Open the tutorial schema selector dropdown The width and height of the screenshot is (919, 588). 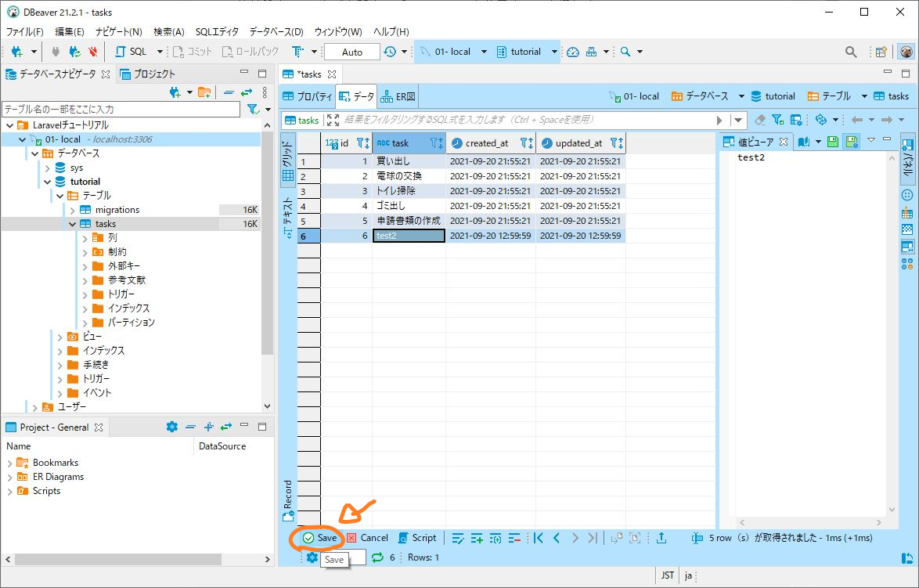(554, 52)
